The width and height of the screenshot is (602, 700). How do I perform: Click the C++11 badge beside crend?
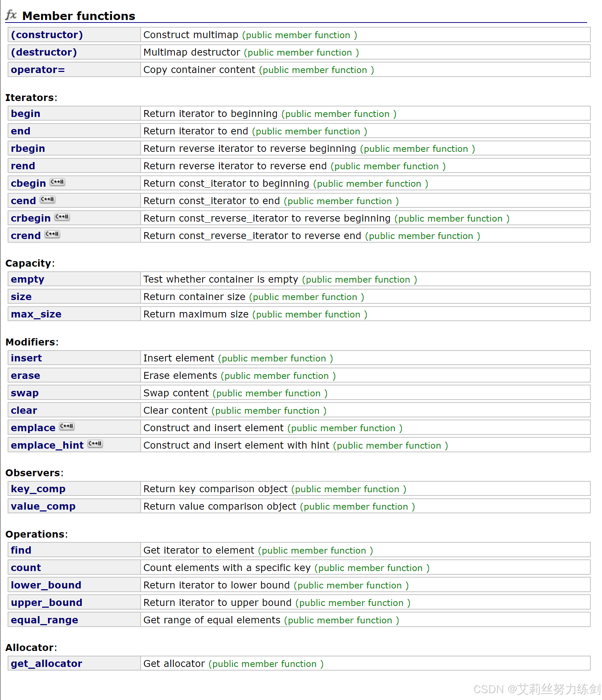(x=52, y=234)
